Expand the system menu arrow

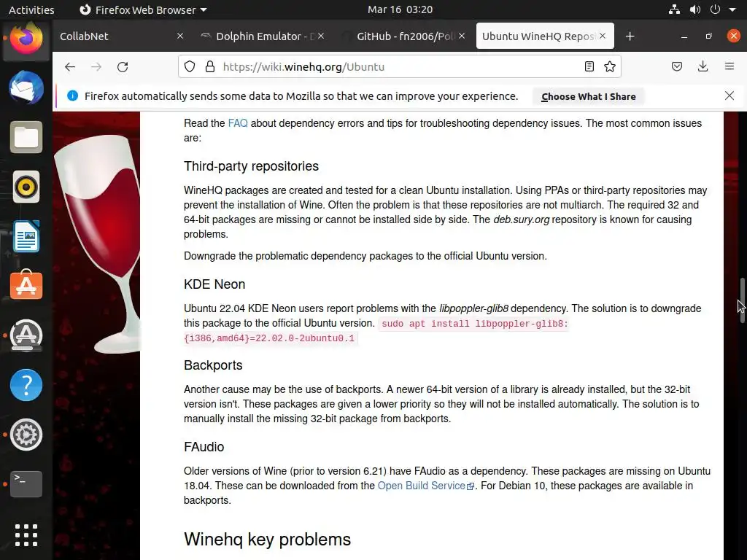click(x=732, y=10)
